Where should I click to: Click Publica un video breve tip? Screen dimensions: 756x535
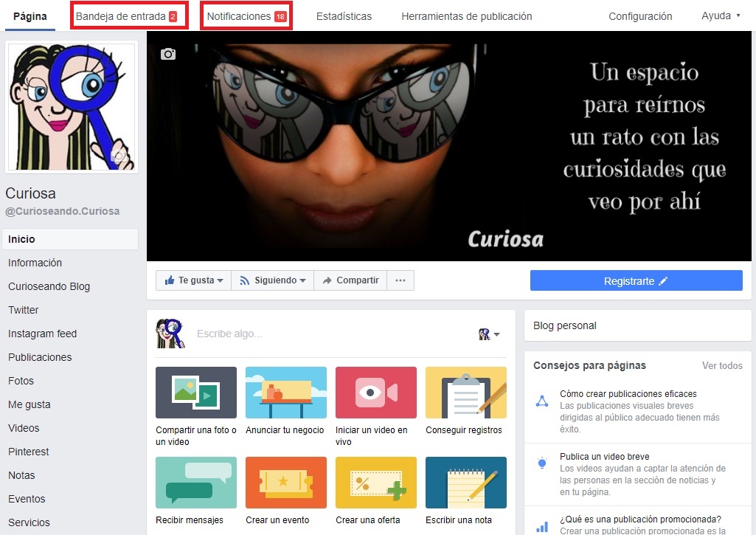605,456
